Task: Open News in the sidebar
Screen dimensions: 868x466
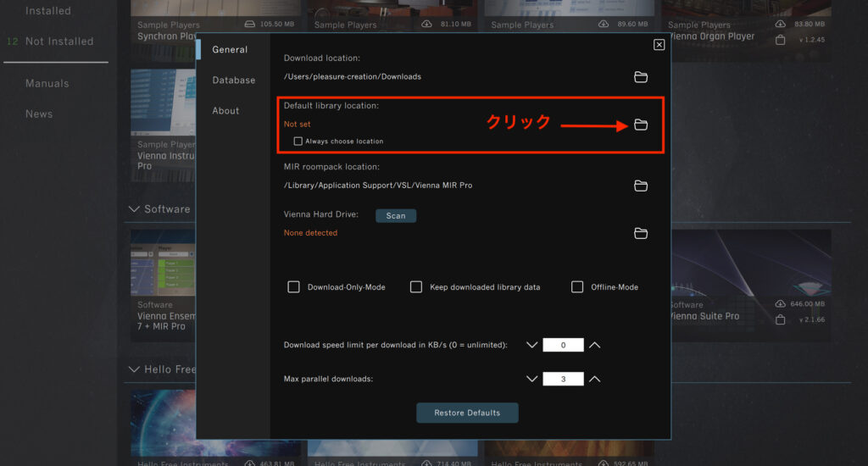Action: pyautogui.click(x=39, y=114)
